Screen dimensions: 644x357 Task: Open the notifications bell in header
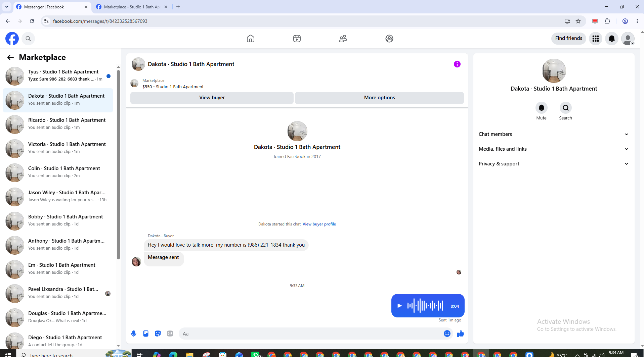pos(612,39)
